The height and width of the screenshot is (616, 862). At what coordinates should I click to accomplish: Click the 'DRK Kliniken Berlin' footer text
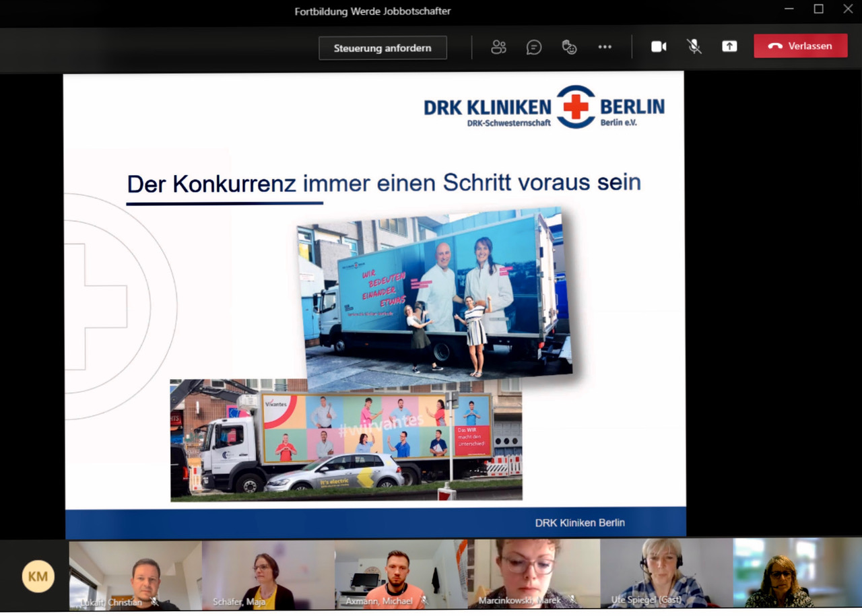pos(580,522)
